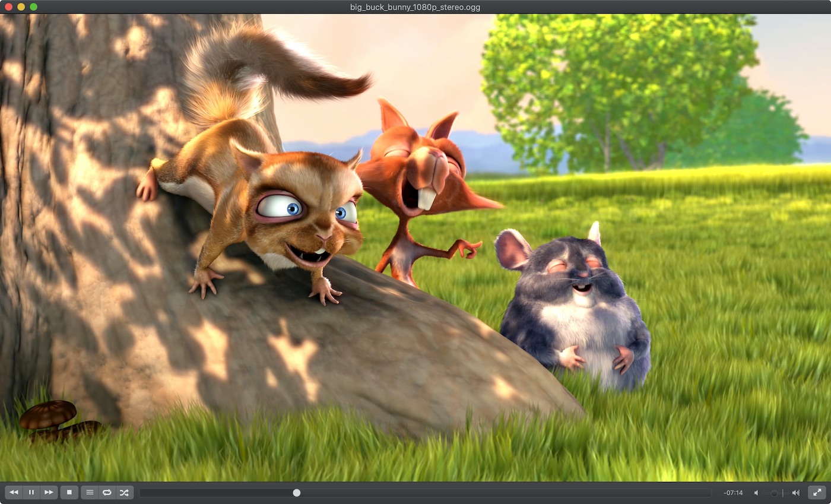Toggle repeat mode

click(107, 493)
